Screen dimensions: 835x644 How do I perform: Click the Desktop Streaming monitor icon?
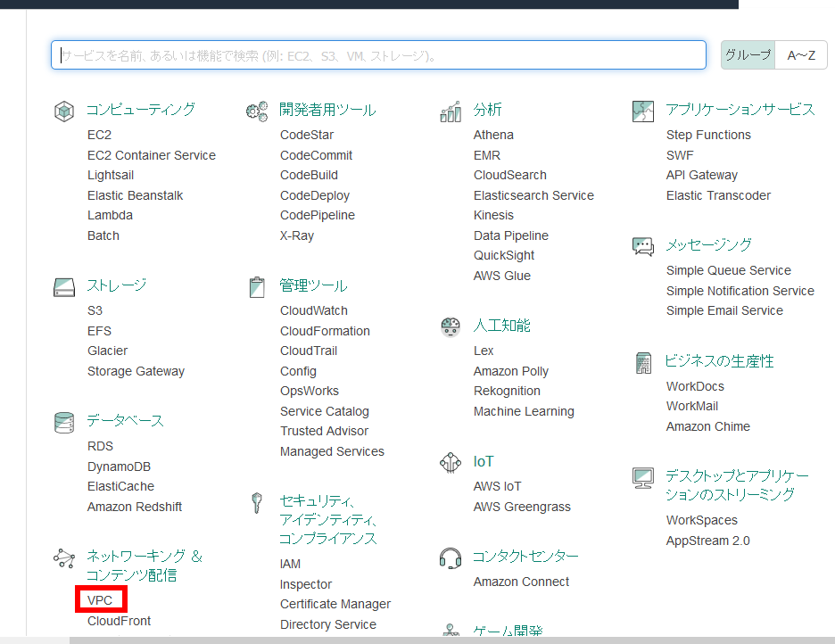(x=643, y=477)
